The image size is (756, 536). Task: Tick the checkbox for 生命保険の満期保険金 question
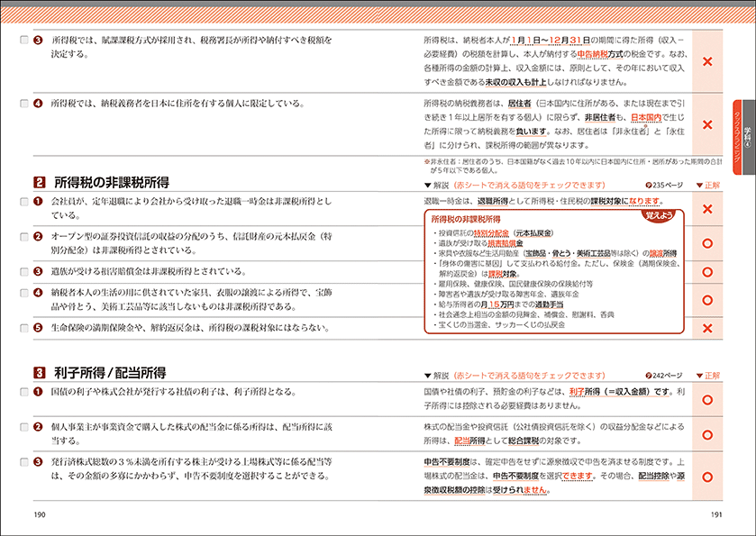click(x=24, y=328)
